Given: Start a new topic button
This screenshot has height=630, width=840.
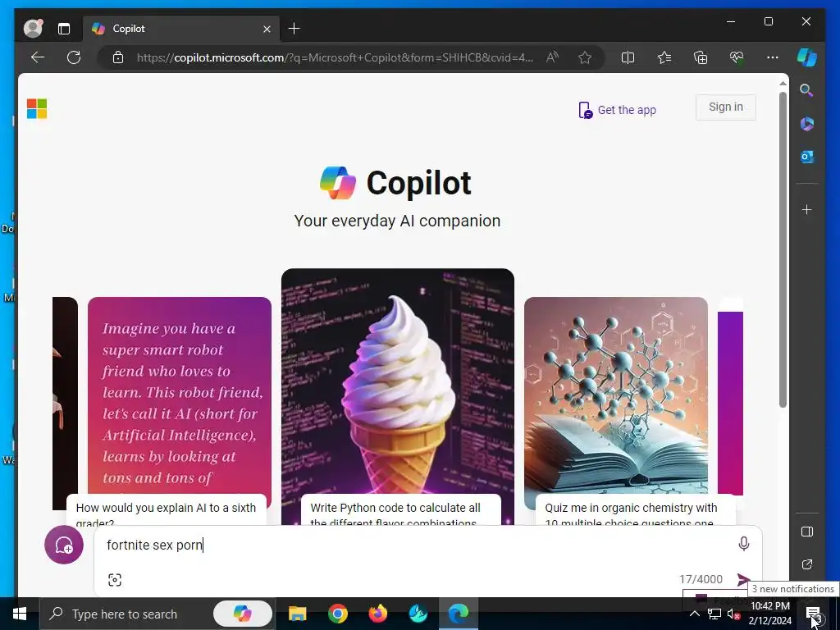Looking at the screenshot, I should tap(64, 546).
